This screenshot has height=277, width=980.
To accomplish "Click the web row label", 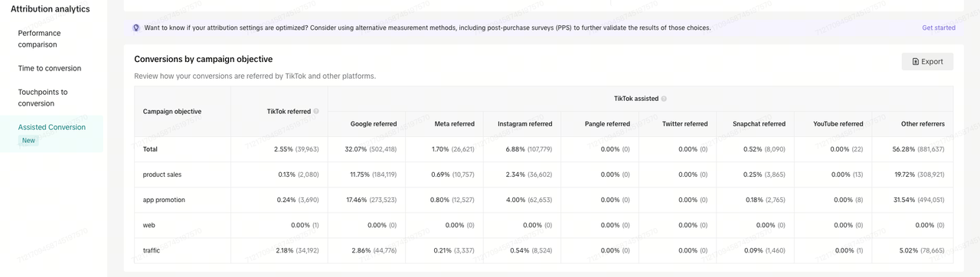I will click(149, 225).
